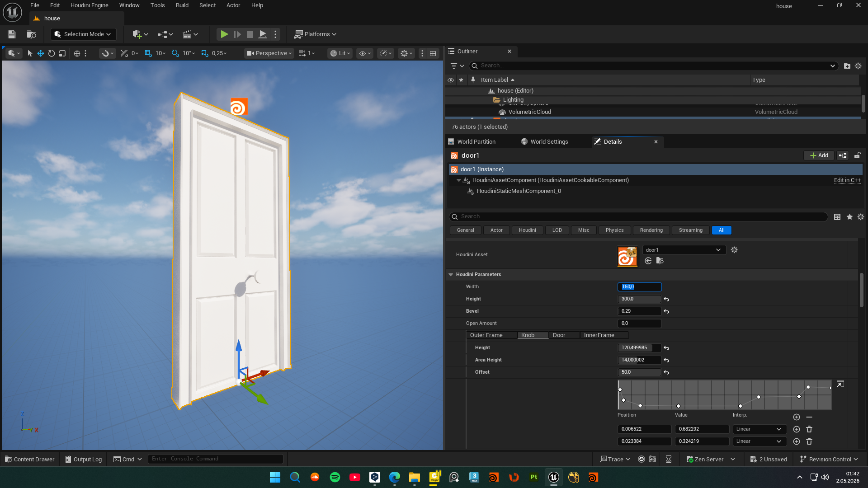Open File Explorer from the Windows taskbar
Viewport: 868px width, 488px height.
pyautogui.click(x=415, y=478)
